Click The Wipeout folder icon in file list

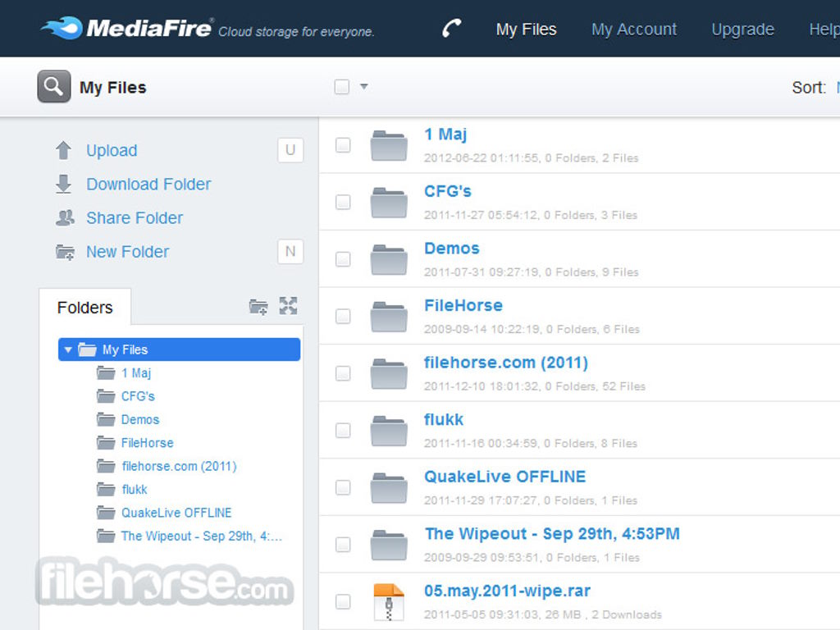click(x=388, y=545)
